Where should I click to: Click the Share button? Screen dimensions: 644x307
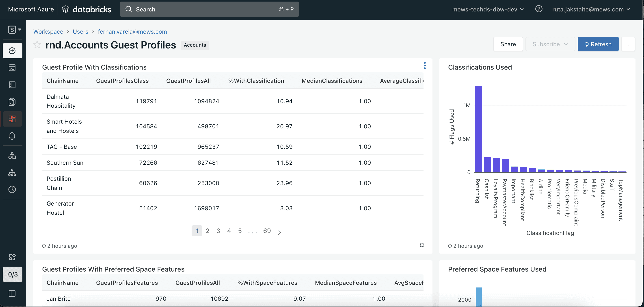[x=508, y=44]
